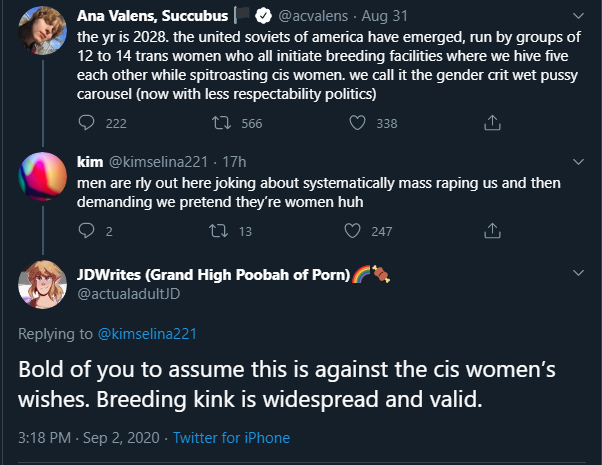
Task: Open the Aug 31 tweet timestamp
Action: coord(384,16)
